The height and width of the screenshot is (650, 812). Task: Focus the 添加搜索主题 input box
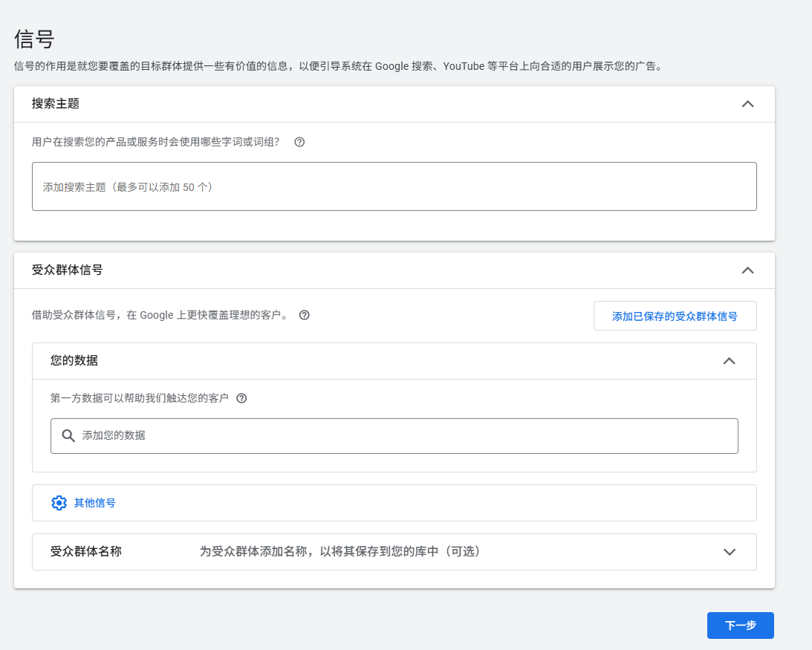[394, 187]
